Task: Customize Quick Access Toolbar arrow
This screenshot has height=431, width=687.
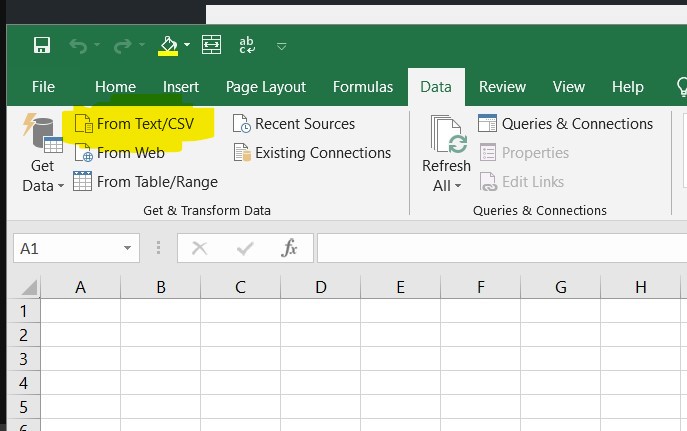Action: [282, 46]
